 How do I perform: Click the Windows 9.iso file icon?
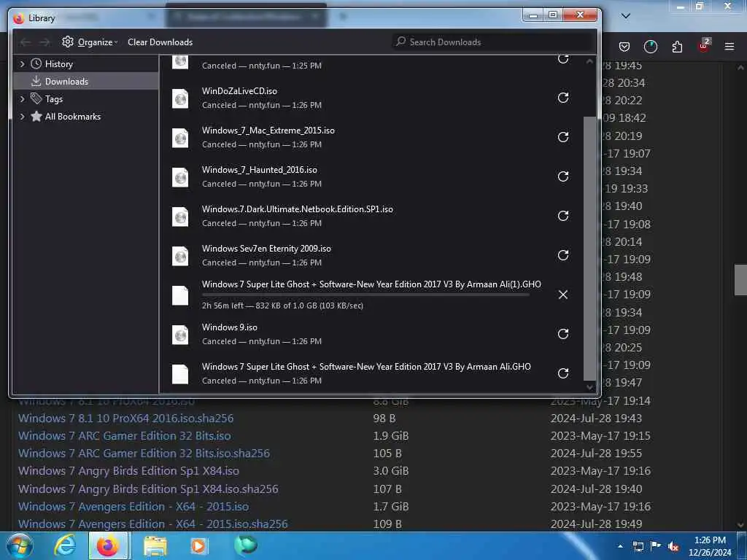[x=180, y=335]
